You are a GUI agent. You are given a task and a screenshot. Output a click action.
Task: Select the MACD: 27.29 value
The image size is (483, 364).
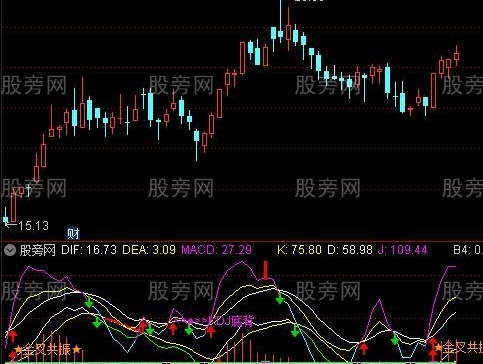[216, 250]
